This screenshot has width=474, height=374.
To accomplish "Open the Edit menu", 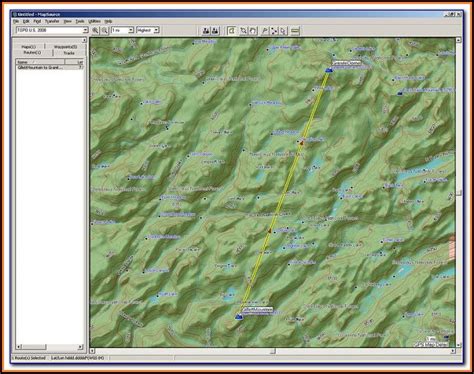I will (26, 21).
